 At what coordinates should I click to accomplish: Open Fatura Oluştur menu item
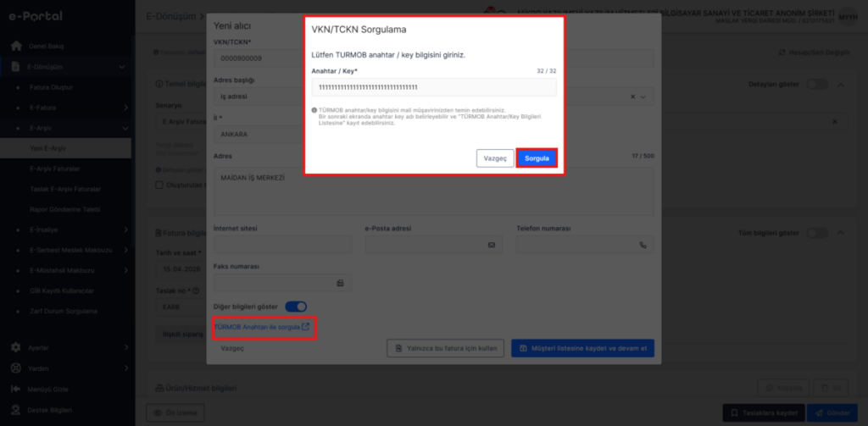click(52, 87)
